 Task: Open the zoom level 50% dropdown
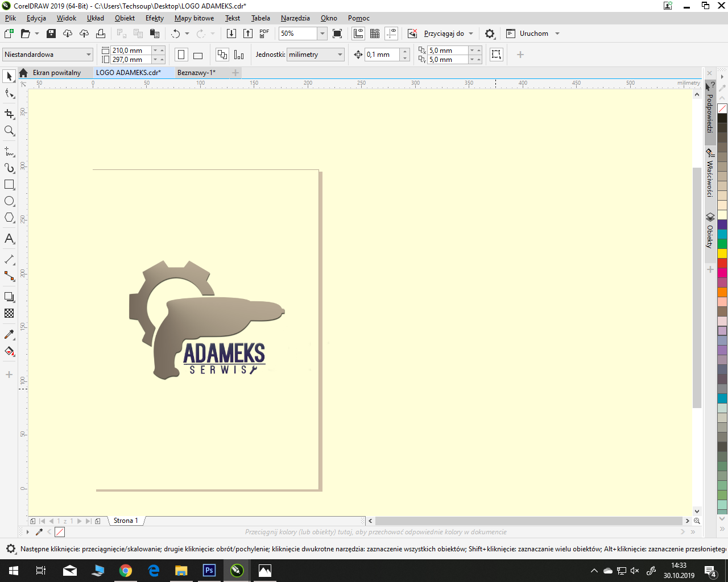click(322, 34)
